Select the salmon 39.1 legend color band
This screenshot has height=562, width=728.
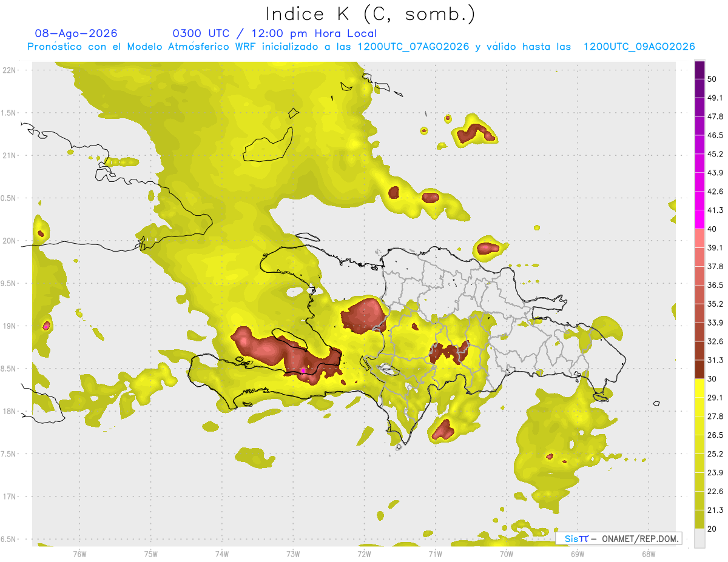(699, 238)
